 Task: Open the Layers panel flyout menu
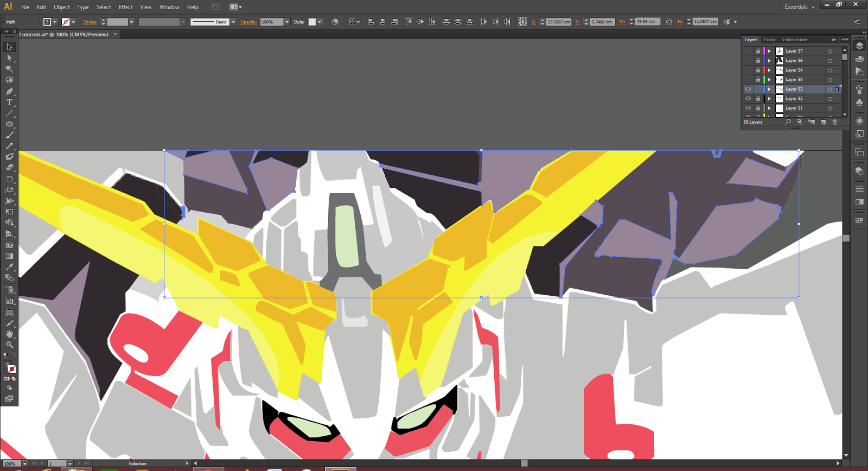(x=845, y=40)
